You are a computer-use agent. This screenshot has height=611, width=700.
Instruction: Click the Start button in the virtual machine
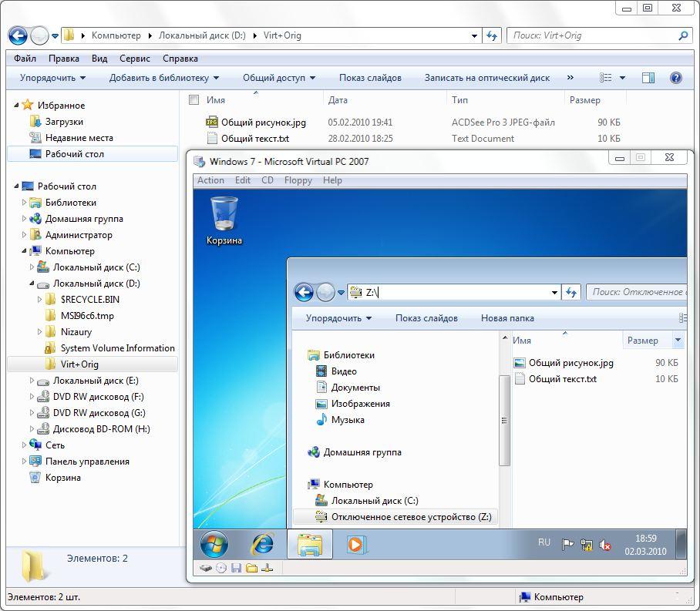[x=214, y=544]
